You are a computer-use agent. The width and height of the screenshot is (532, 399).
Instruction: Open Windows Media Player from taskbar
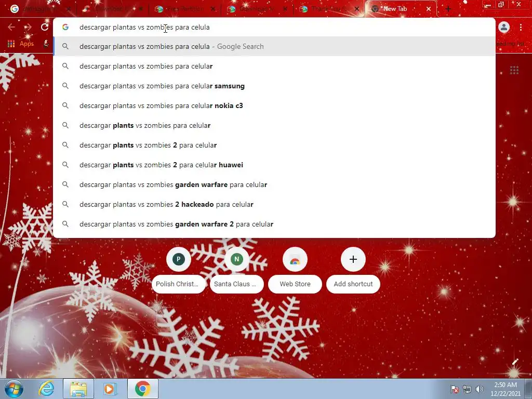click(x=110, y=389)
